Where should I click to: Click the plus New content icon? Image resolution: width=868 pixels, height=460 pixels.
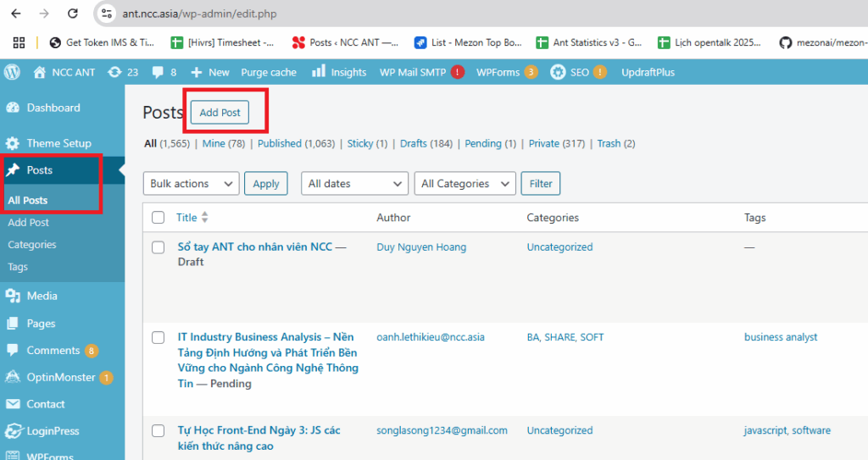click(197, 73)
